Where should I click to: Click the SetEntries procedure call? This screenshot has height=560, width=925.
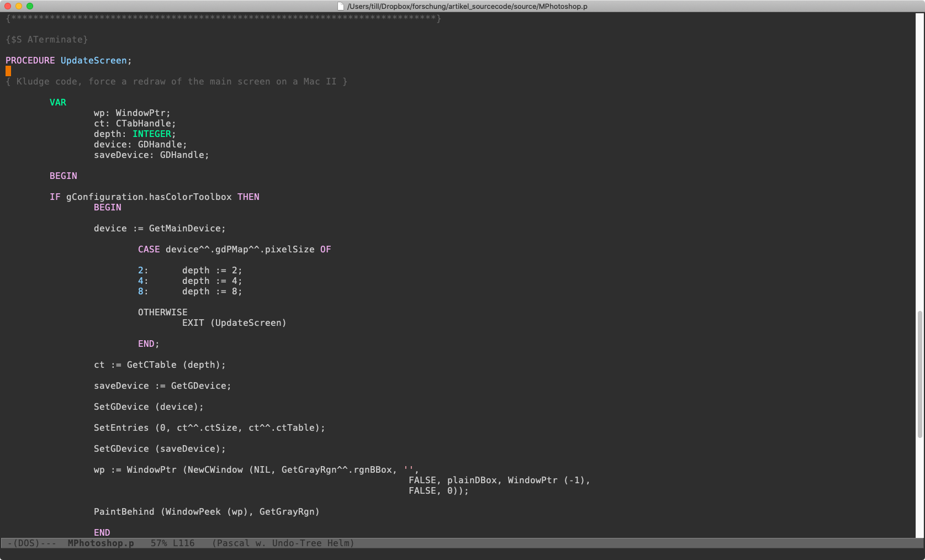[121, 428]
